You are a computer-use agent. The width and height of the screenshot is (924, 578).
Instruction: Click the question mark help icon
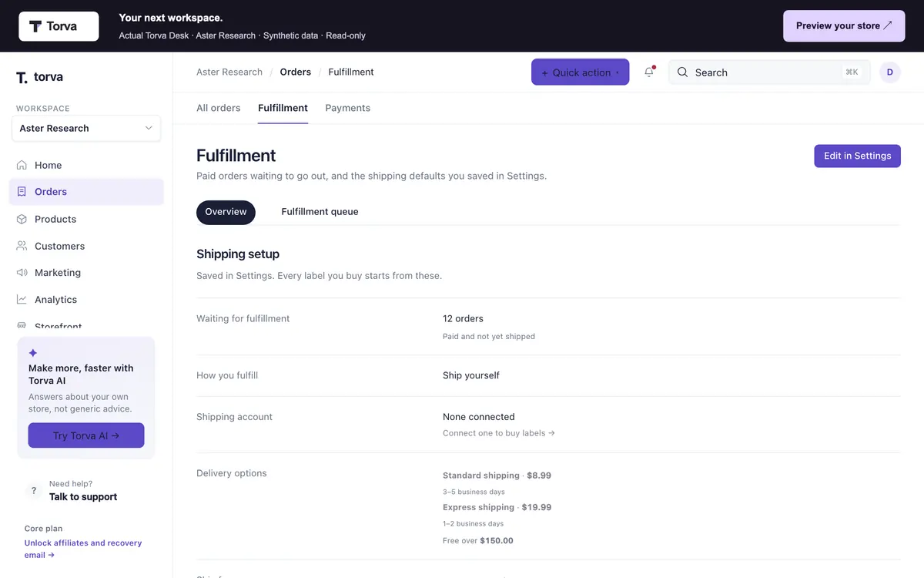pos(34,490)
